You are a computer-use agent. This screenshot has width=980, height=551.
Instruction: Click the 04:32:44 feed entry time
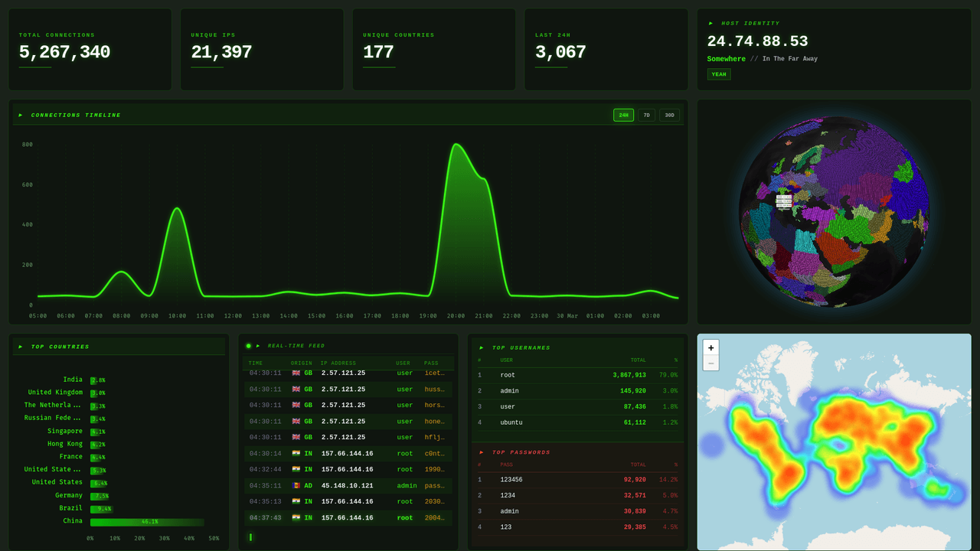point(265,469)
